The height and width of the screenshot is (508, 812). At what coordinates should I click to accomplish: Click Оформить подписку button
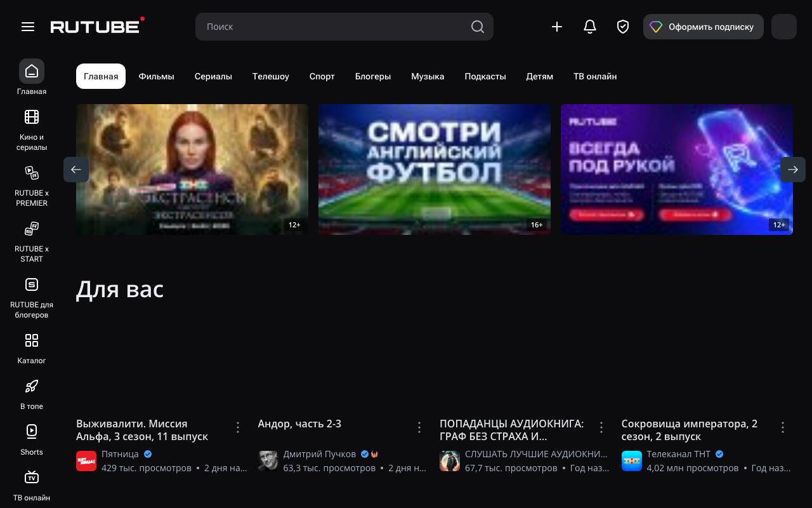(x=704, y=27)
